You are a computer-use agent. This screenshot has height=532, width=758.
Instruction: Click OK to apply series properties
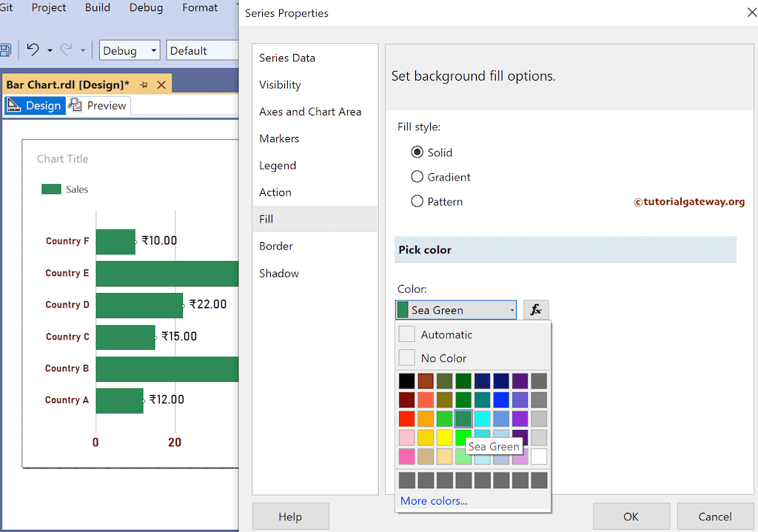click(x=631, y=516)
